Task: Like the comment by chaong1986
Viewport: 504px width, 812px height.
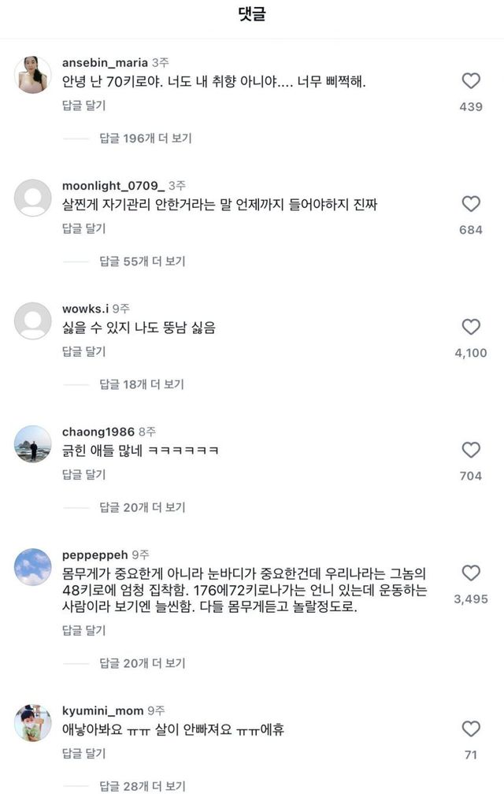Action: [x=471, y=450]
